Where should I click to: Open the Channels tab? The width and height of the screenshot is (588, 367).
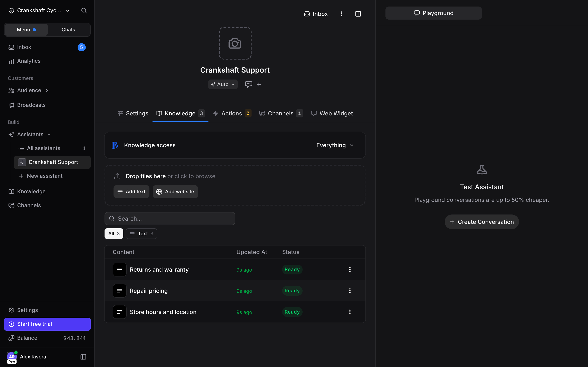281,113
